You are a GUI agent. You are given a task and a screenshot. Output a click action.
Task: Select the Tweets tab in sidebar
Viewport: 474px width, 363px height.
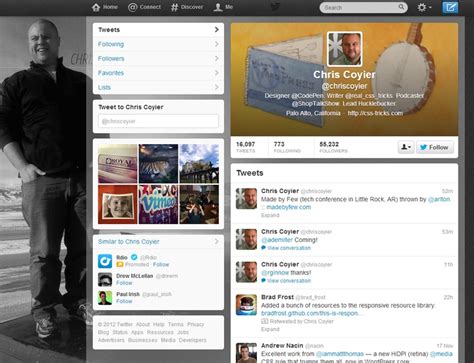pyautogui.click(x=158, y=30)
